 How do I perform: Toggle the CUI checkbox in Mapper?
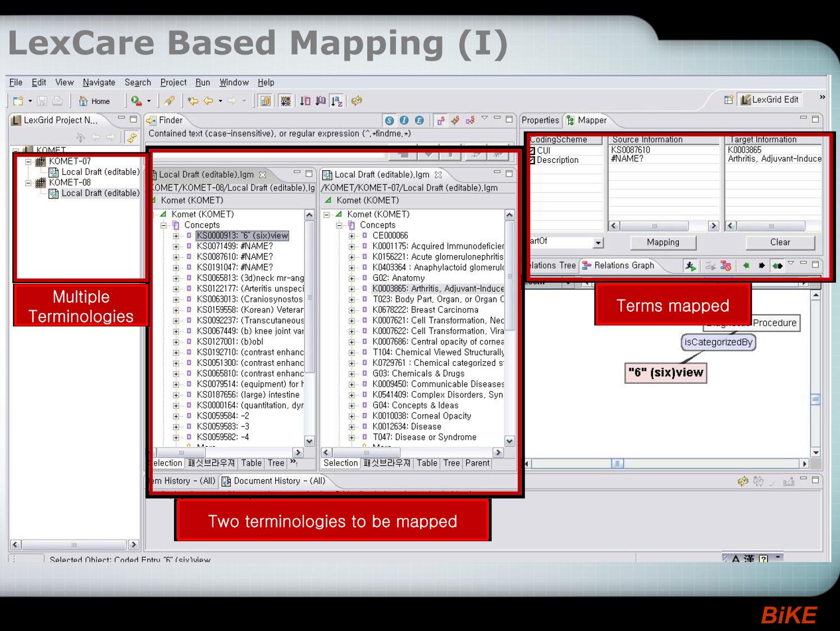532,151
